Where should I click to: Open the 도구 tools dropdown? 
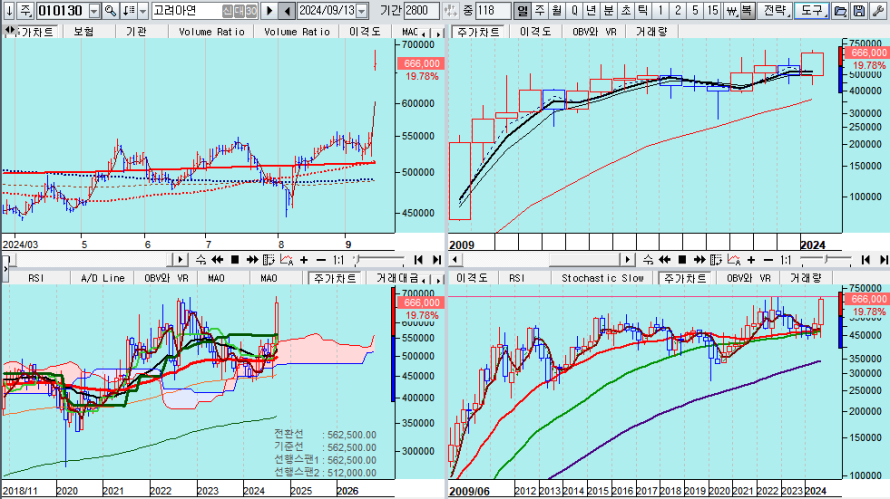tap(811, 10)
